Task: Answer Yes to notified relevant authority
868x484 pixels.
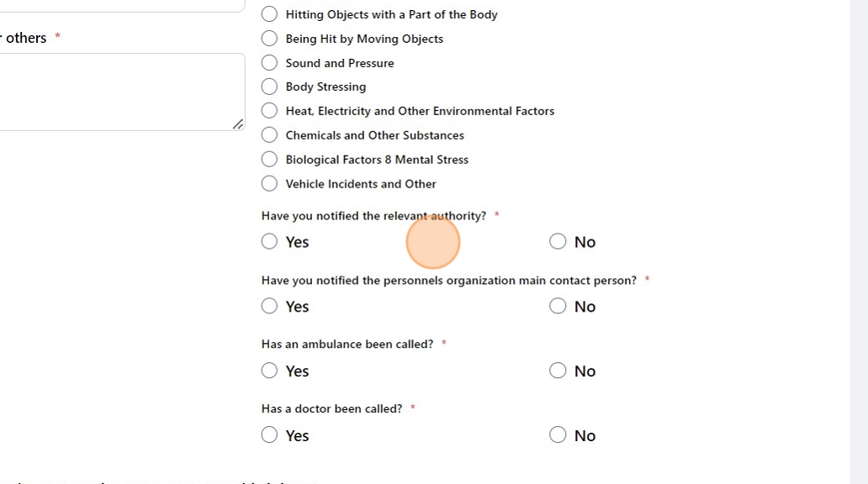Action: pos(269,242)
